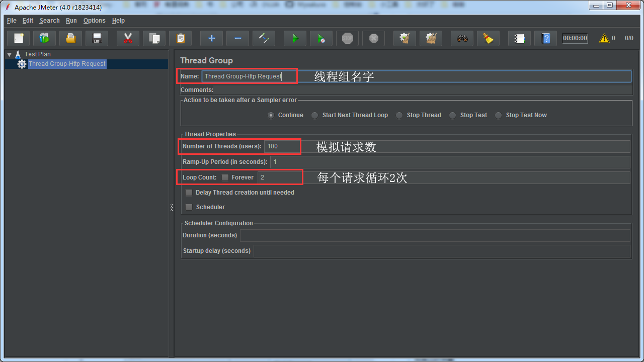Click the Paste clipboard icon
Screen dimensions: 644x362
coord(181,38)
